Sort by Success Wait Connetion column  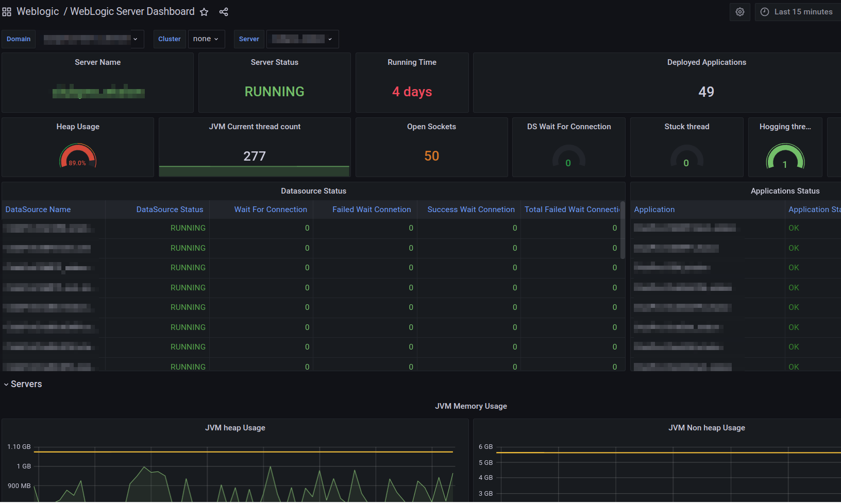[471, 210]
